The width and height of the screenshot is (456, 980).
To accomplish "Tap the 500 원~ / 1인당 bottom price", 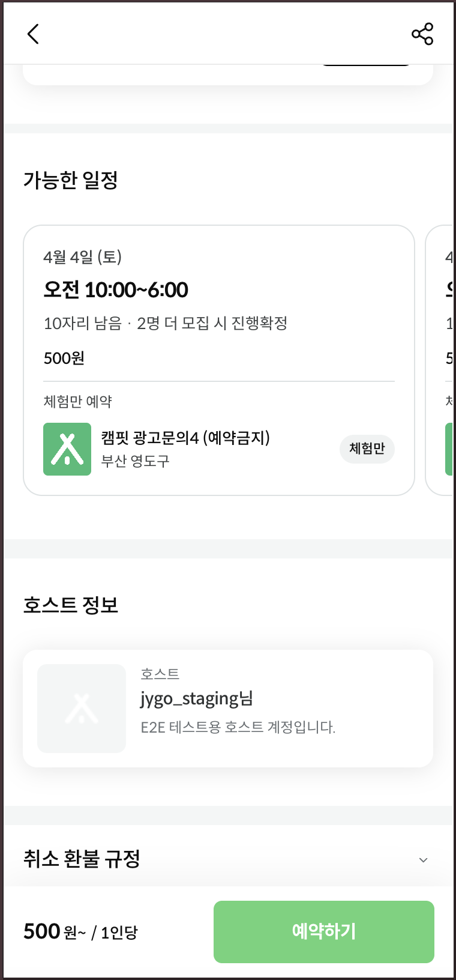I will click(80, 932).
